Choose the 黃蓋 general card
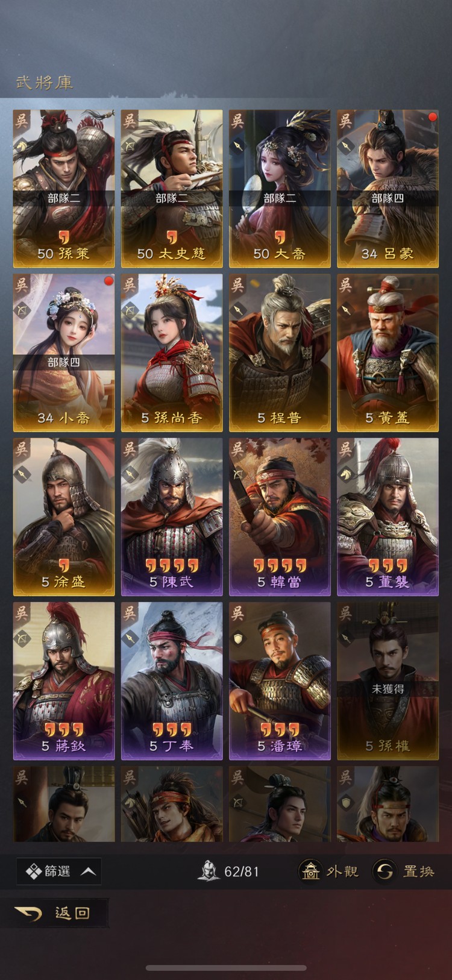 [388, 353]
